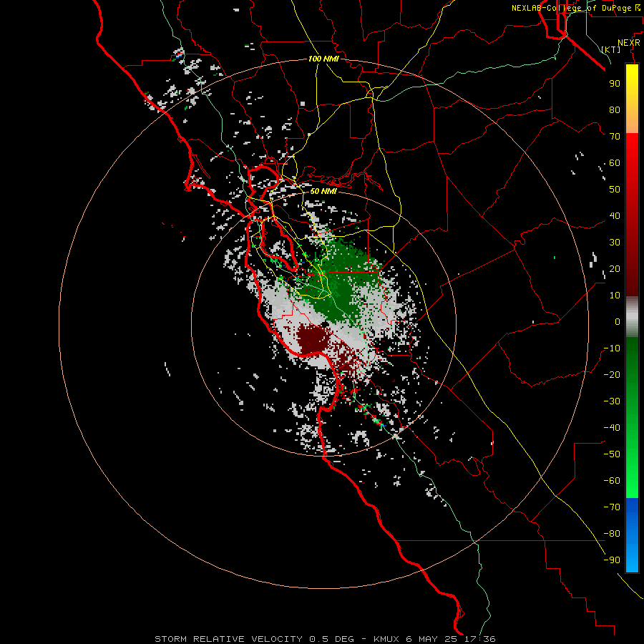This screenshot has width=644, height=644.
Task: Click the [KT] units label
Action: (611, 49)
